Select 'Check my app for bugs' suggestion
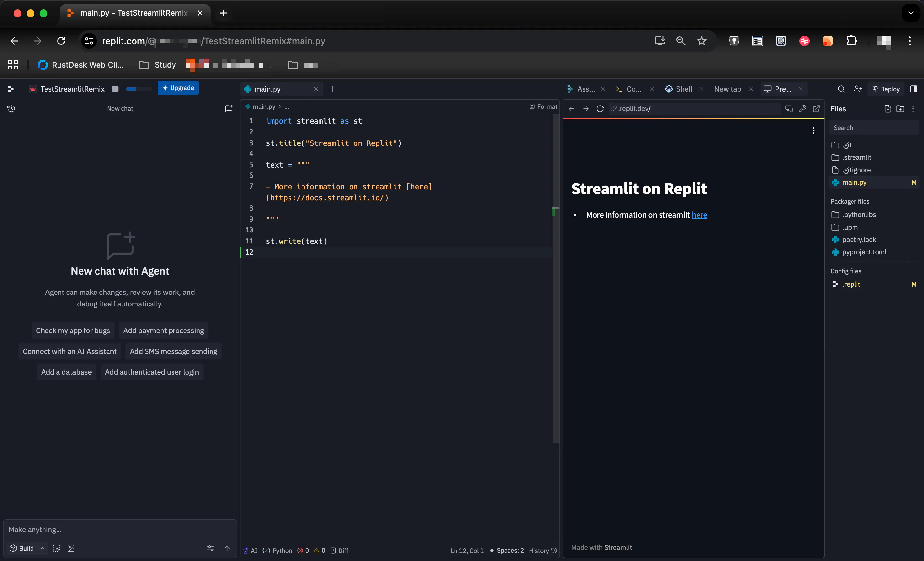This screenshot has width=924, height=561. [x=73, y=330]
